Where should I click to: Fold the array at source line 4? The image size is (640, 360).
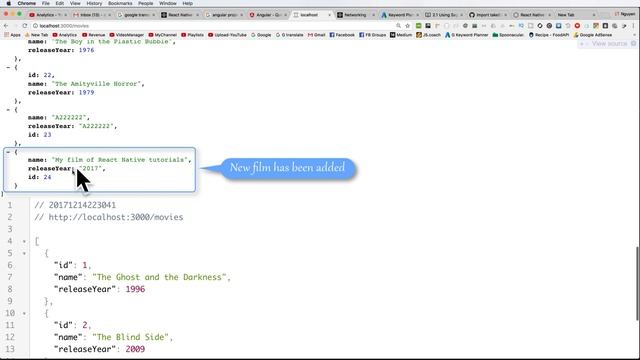pos(24,242)
